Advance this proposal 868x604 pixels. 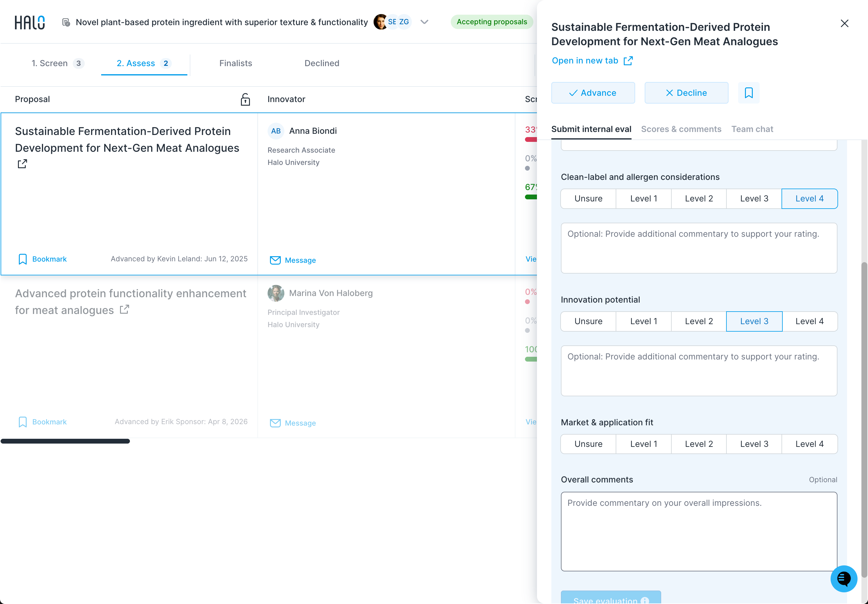(x=593, y=92)
